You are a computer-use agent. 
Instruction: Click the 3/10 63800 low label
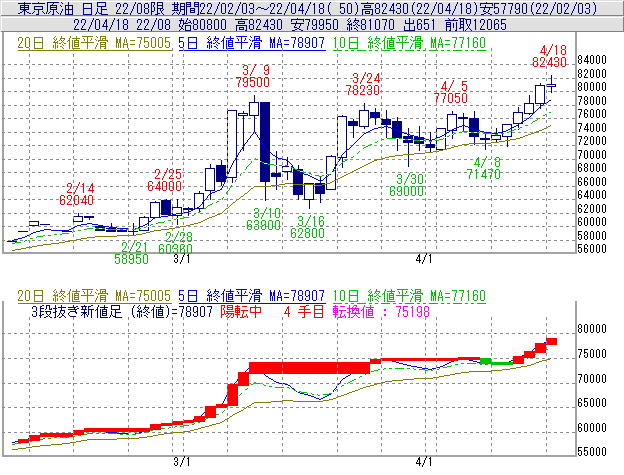tap(263, 219)
